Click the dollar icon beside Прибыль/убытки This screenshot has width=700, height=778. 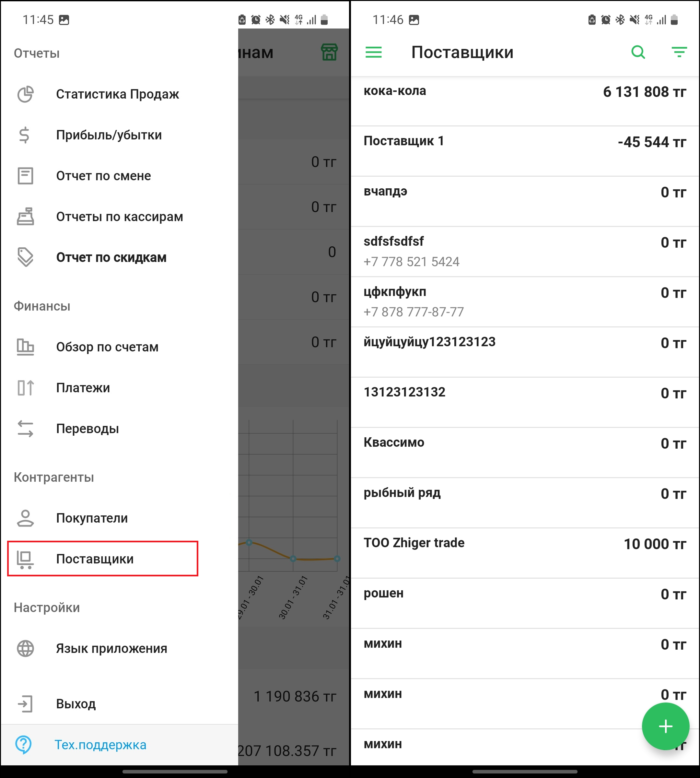click(x=25, y=135)
